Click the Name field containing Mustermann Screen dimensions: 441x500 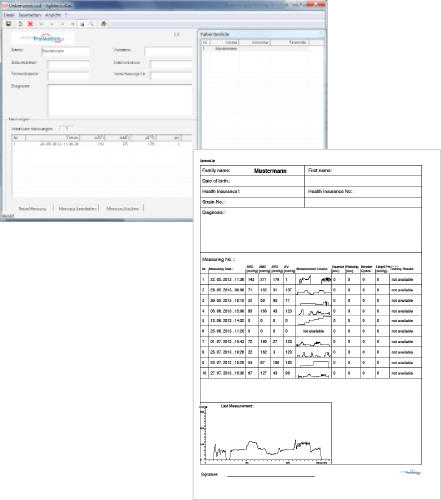(65, 51)
